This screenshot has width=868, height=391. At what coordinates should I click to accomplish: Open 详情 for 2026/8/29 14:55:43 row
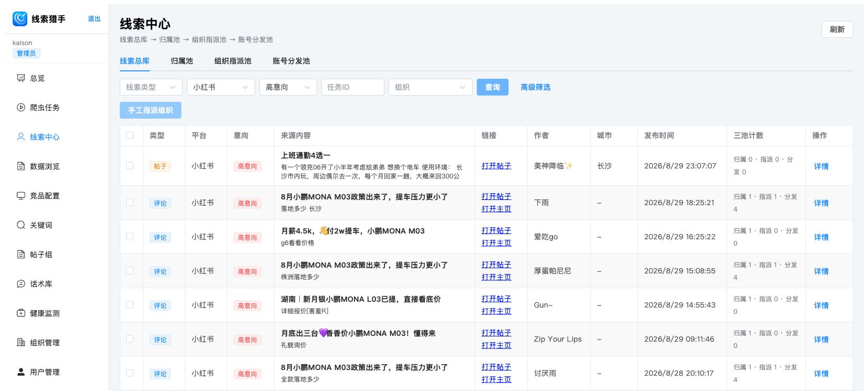point(821,305)
